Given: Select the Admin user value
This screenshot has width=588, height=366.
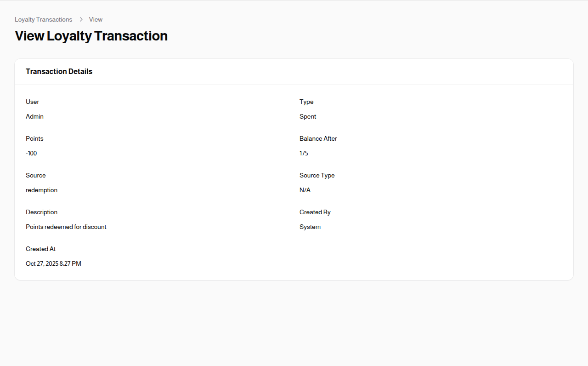Looking at the screenshot, I should pyautogui.click(x=34, y=116).
